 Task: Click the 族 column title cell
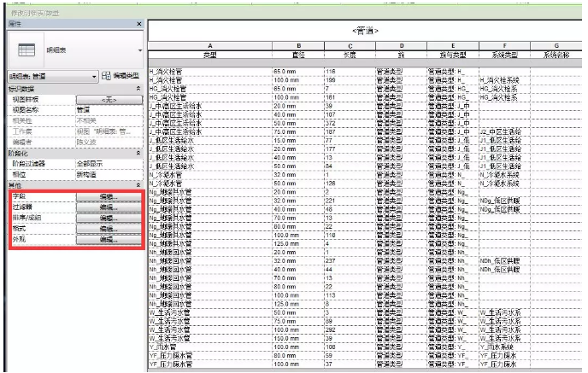(x=402, y=55)
